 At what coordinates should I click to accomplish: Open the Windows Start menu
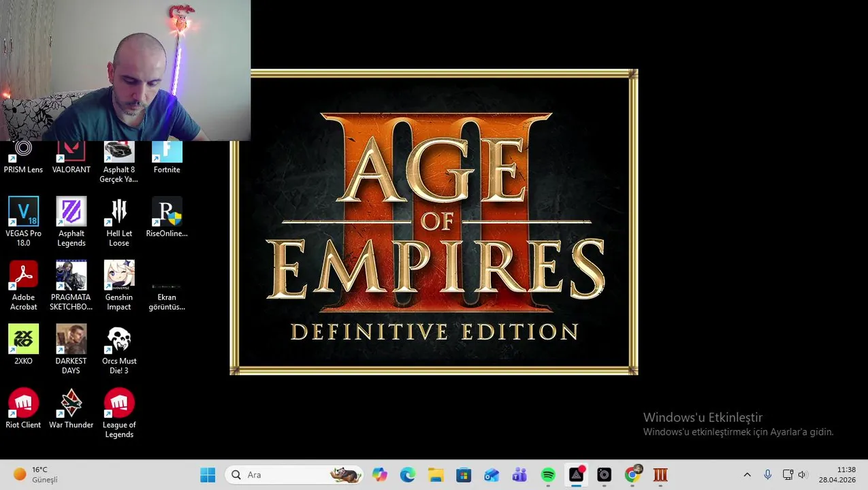tap(208, 475)
